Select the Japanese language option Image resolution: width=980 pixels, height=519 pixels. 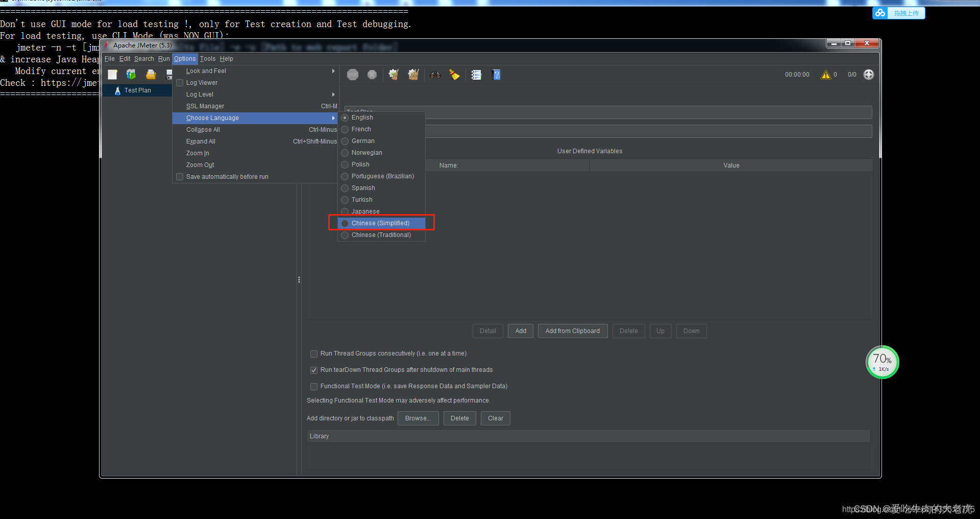pos(381,211)
